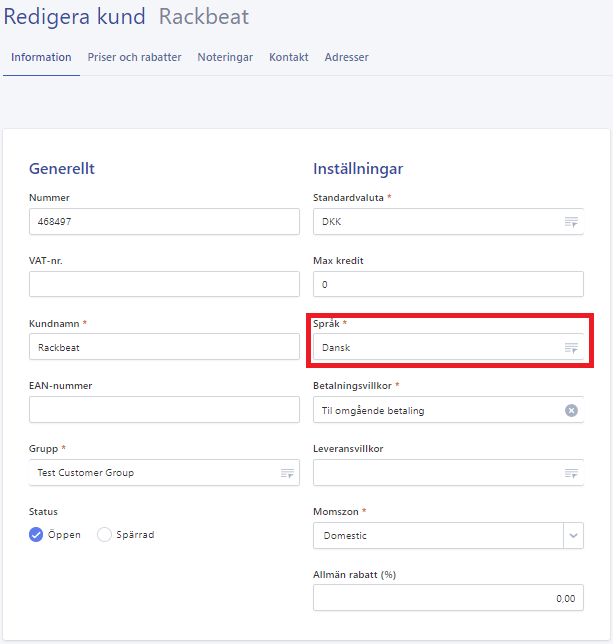Select the Spärrad status option

click(105, 535)
